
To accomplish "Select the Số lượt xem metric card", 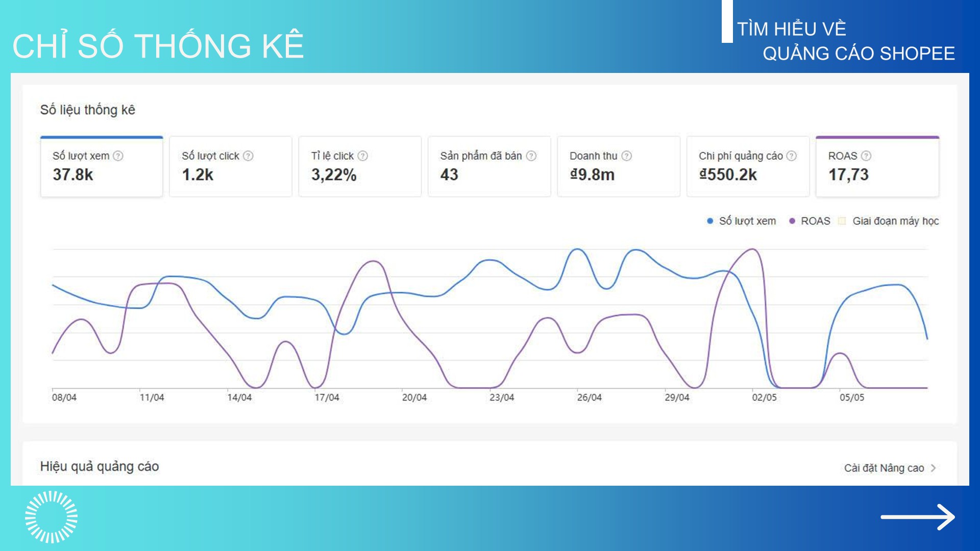I will pyautogui.click(x=102, y=166).
